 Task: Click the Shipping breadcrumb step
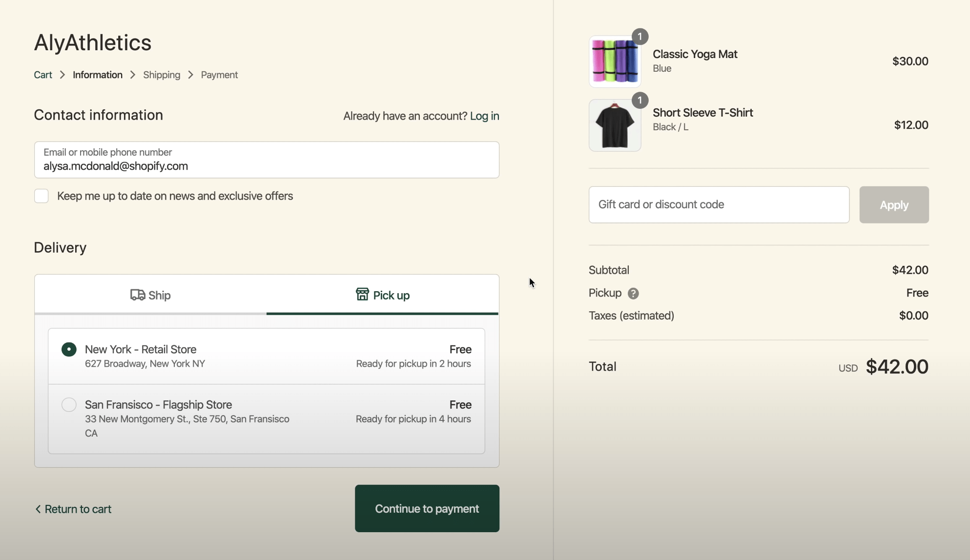point(162,75)
